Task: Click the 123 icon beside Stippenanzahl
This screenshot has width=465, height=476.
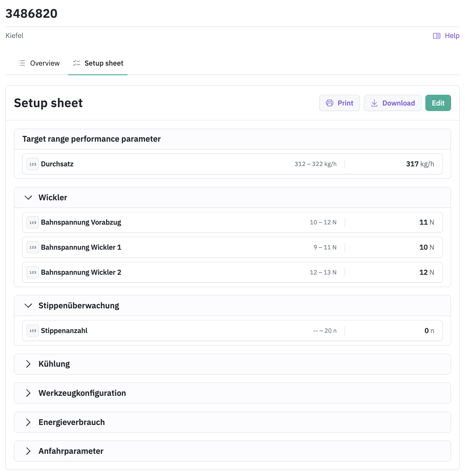Action: pyautogui.click(x=33, y=331)
